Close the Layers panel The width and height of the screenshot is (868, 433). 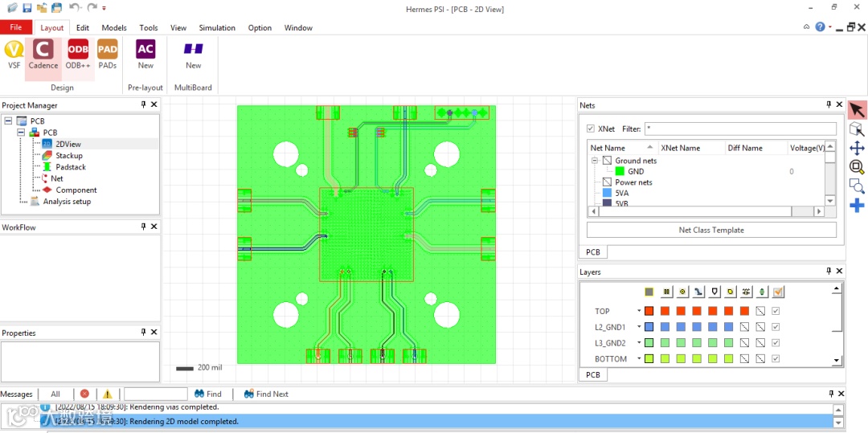tap(840, 272)
